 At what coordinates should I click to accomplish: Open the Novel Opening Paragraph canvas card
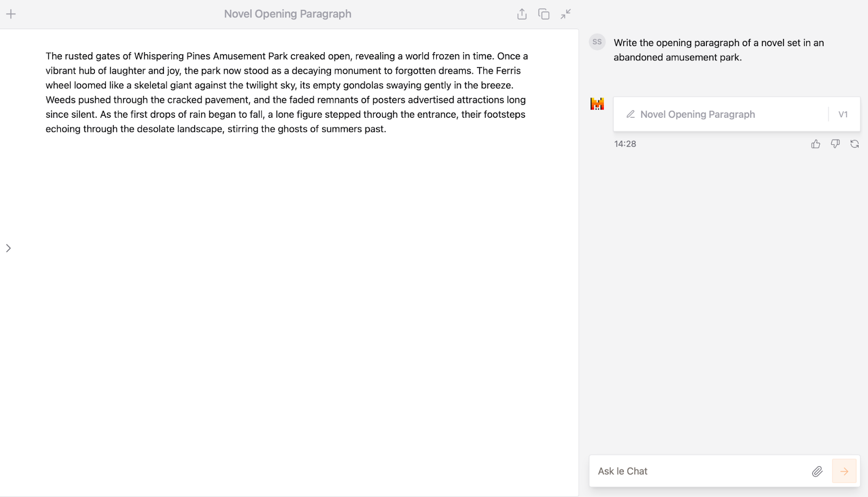point(737,114)
